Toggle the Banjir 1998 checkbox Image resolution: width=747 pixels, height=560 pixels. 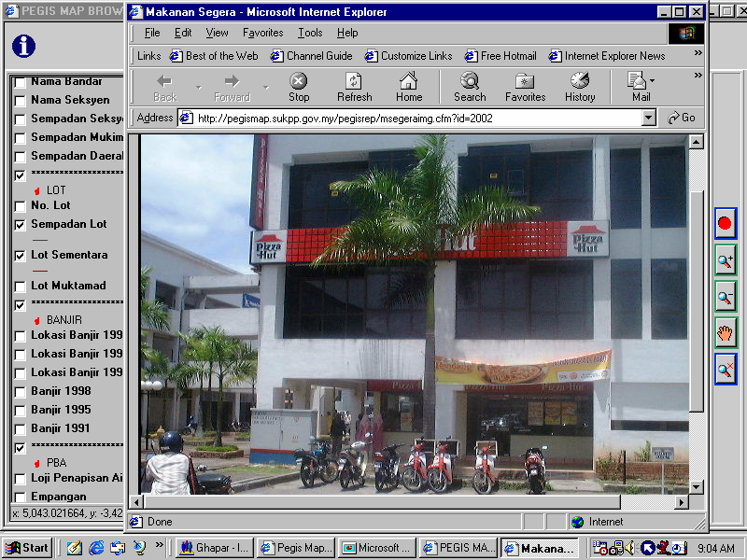[20, 392]
